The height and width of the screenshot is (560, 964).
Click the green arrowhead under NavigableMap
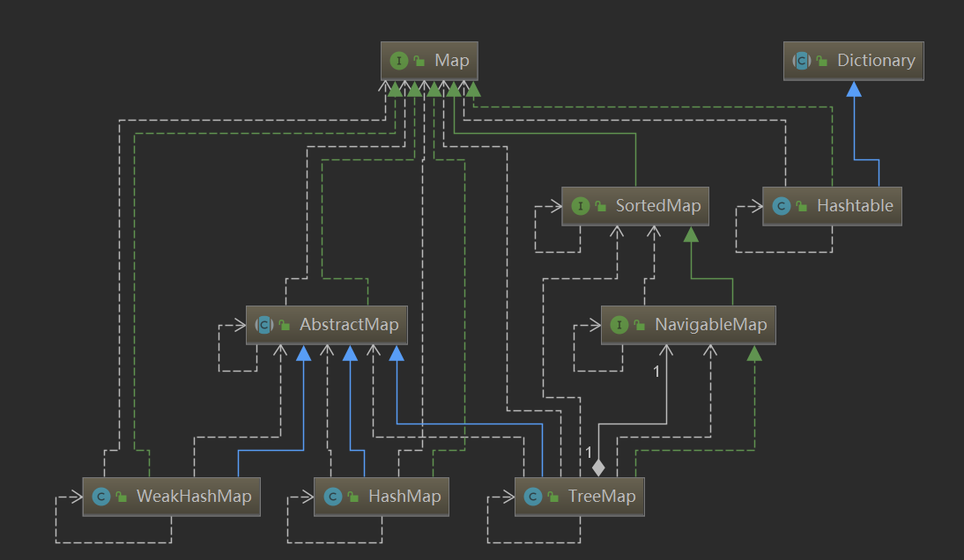click(754, 354)
